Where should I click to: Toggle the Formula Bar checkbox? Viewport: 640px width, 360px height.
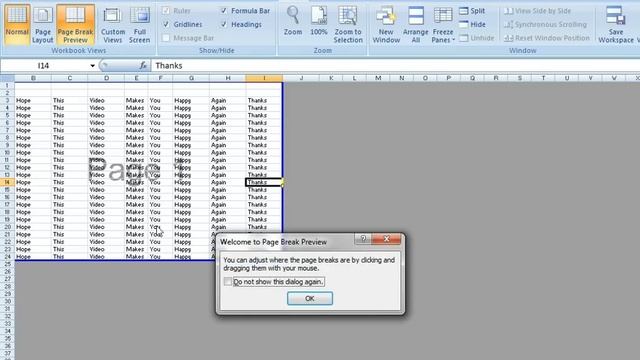coord(224,11)
